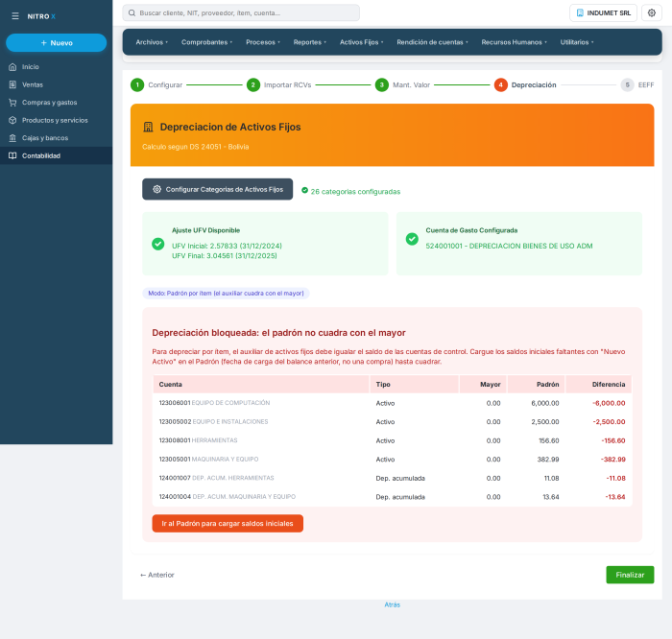This screenshot has width=672, height=639.
Task: Click the gear icon in Configurar Categorias button
Action: 156,189
